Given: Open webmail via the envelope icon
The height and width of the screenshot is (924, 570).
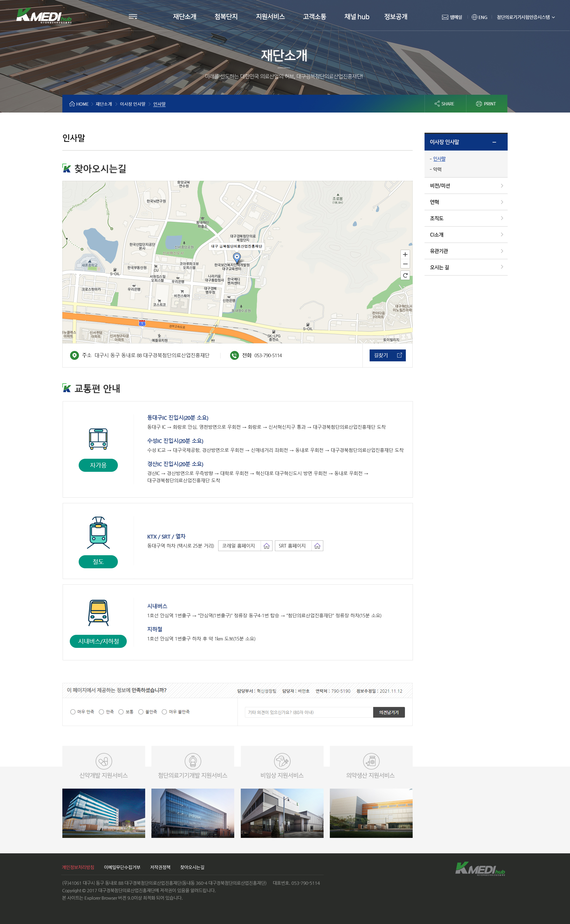Looking at the screenshot, I should 445,17.
